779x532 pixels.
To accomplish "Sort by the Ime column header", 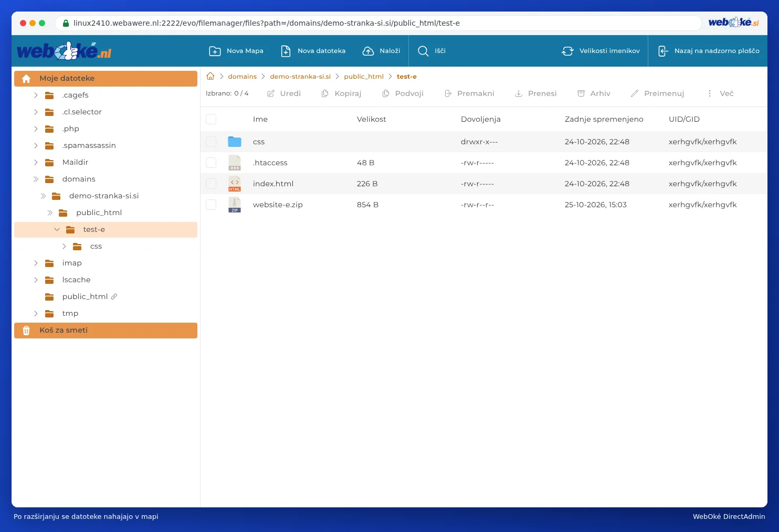I will [x=260, y=119].
